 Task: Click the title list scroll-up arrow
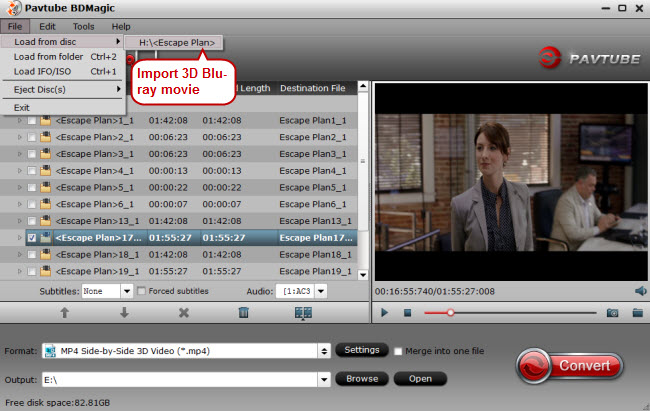[x=363, y=87]
